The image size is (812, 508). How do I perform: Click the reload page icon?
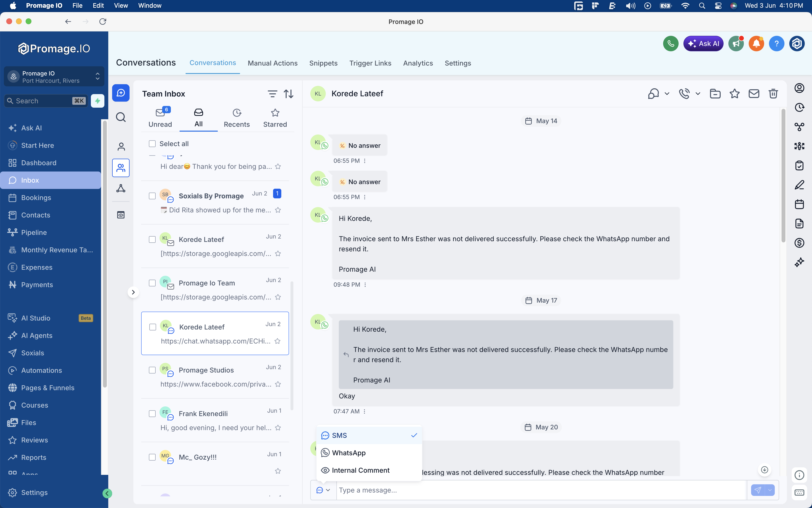(103, 22)
